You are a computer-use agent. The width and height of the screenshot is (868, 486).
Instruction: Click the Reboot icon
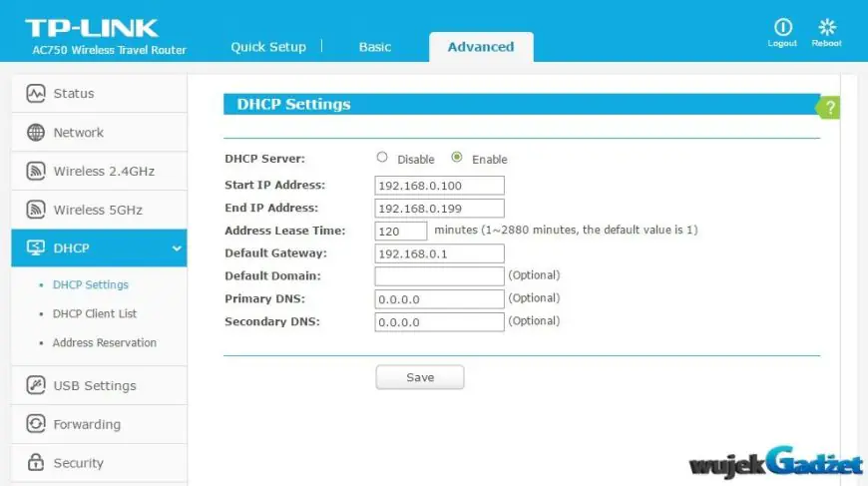point(827,27)
